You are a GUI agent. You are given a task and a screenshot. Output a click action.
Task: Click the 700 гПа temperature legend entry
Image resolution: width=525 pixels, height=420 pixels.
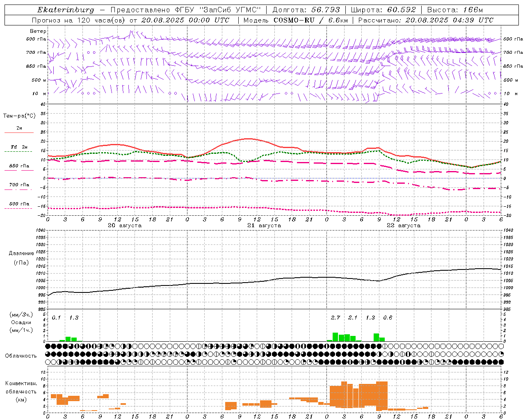click(19, 186)
